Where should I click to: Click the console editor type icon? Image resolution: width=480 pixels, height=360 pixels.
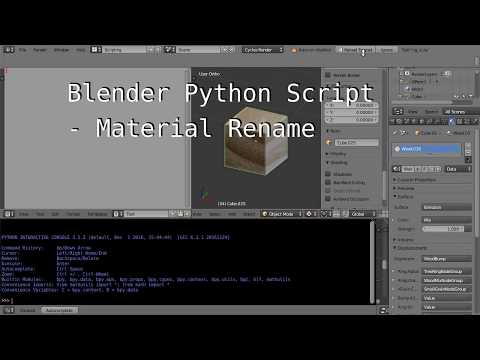coord(9,310)
